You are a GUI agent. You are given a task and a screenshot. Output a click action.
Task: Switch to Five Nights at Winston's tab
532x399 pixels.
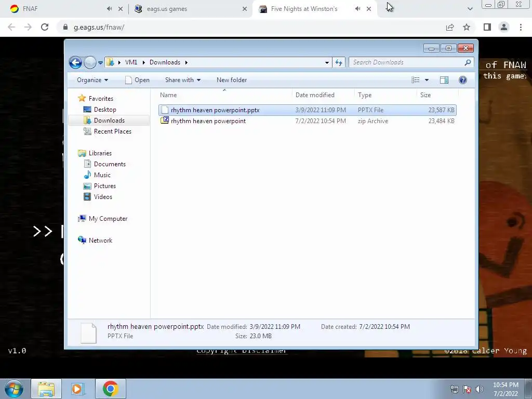coord(314,9)
